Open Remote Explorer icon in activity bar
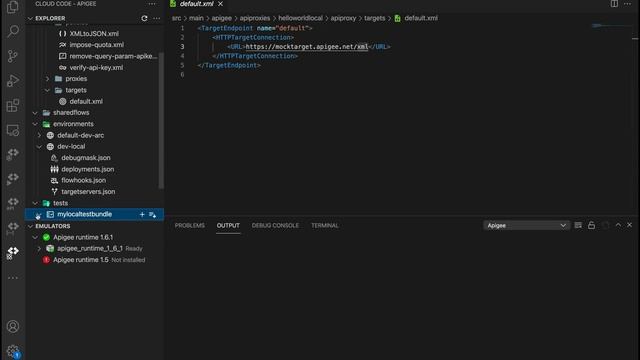The height and width of the screenshot is (360, 640). tap(13, 130)
